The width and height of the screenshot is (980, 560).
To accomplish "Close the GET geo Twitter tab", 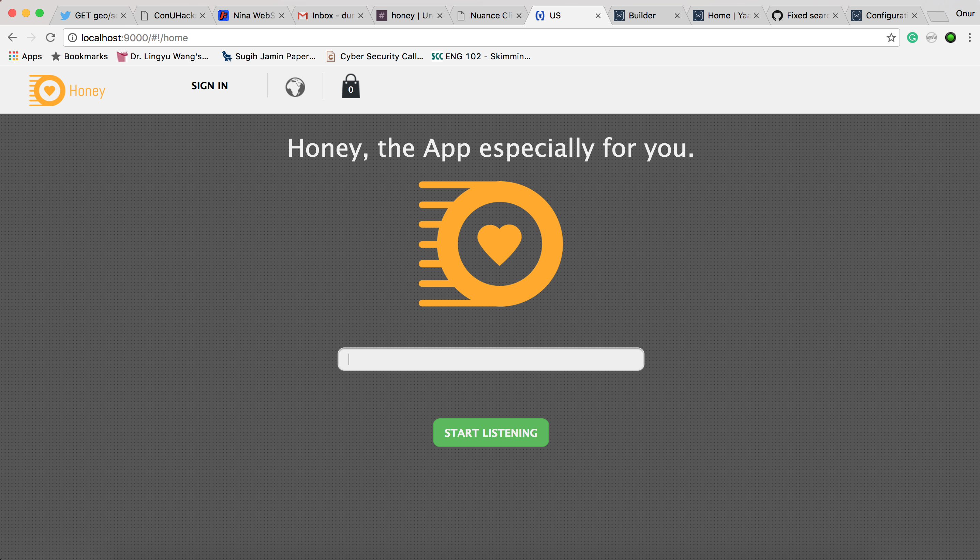I will (123, 16).
